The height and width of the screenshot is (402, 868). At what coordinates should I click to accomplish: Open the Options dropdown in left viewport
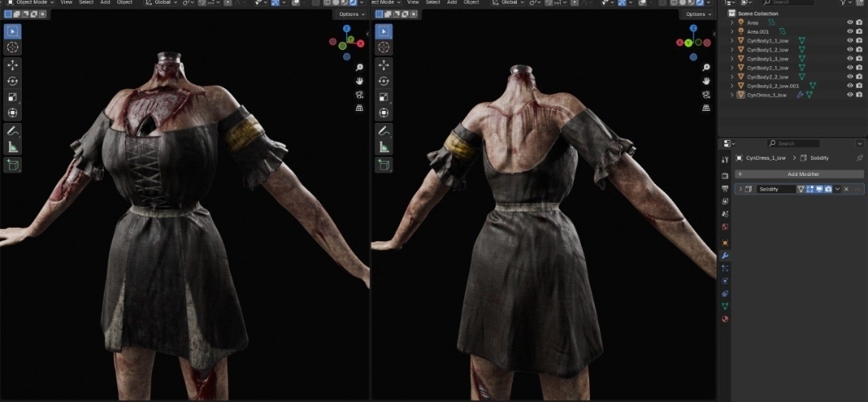tap(351, 14)
